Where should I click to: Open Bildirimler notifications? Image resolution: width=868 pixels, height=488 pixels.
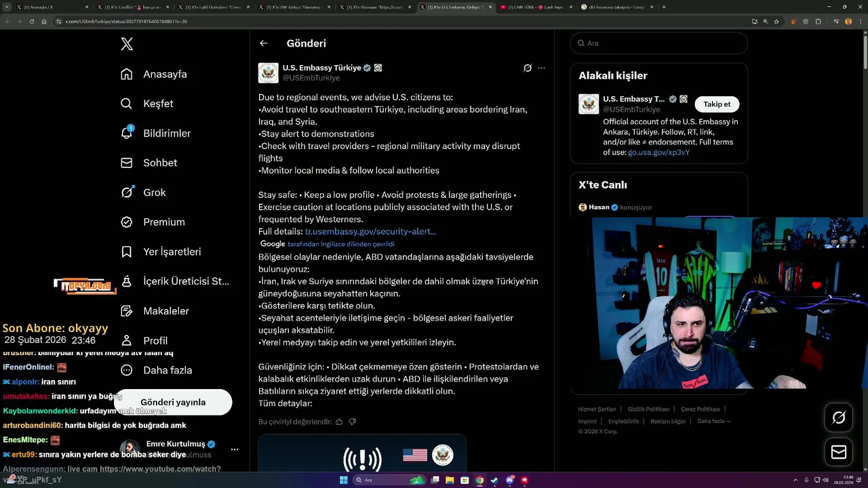pyautogui.click(x=155, y=134)
